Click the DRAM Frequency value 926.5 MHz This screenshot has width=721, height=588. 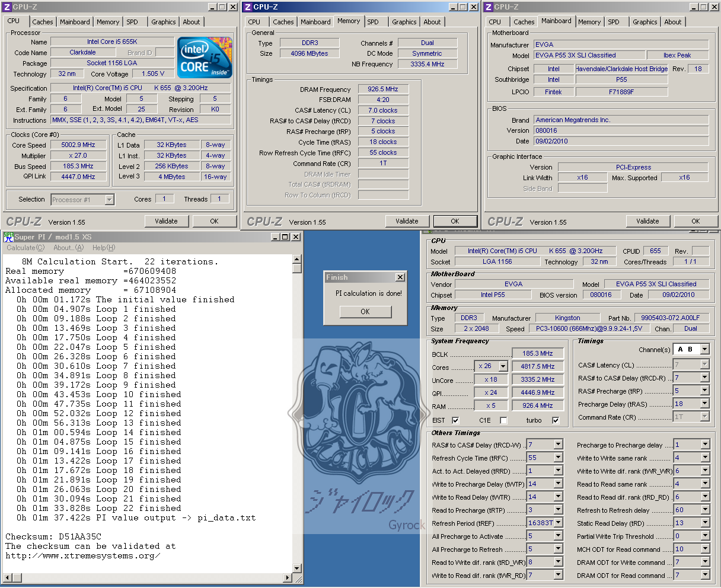[x=383, y=89]
